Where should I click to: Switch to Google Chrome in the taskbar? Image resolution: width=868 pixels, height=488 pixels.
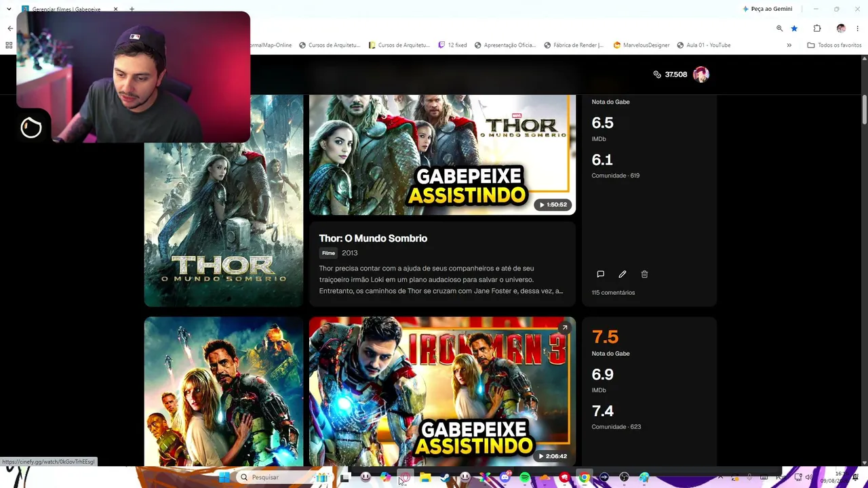584,477
